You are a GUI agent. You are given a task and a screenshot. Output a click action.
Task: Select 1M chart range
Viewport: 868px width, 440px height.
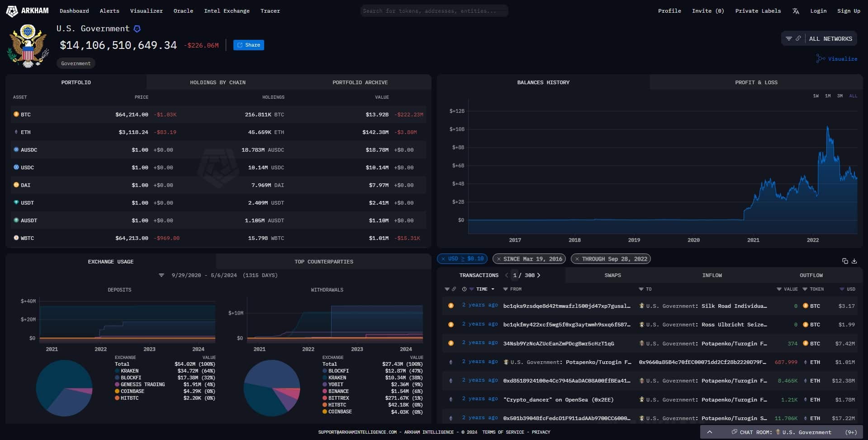click(x=828, y=96)
